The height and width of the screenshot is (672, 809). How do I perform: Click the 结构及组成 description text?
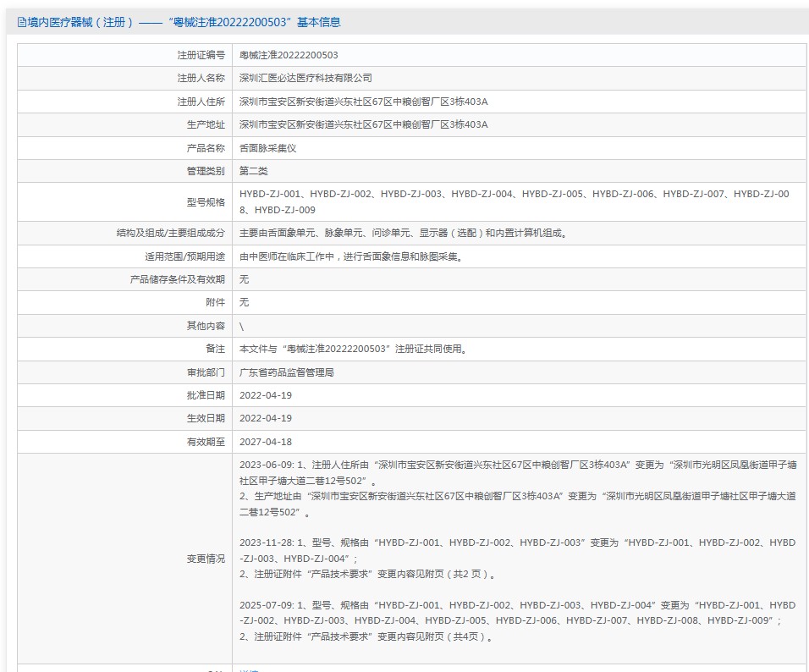(x=404, y=234)
